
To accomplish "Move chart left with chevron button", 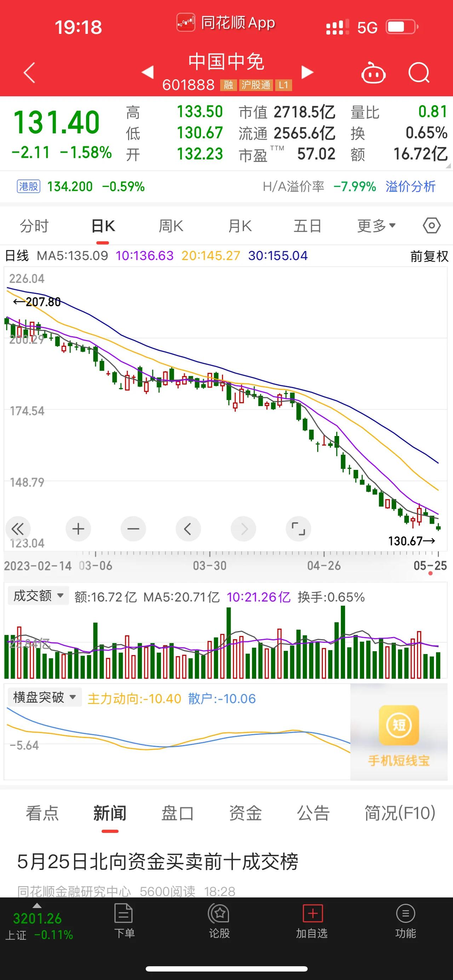I will [188, 529].
